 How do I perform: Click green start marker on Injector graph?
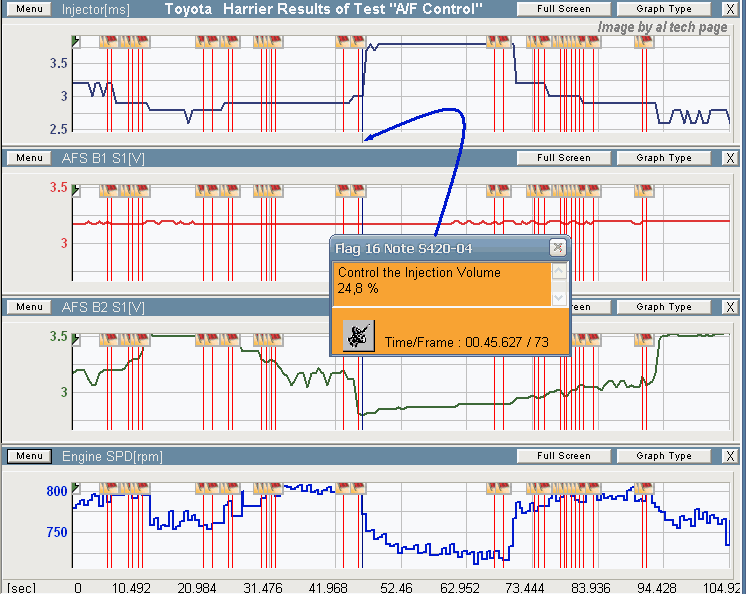pos(76,40)
